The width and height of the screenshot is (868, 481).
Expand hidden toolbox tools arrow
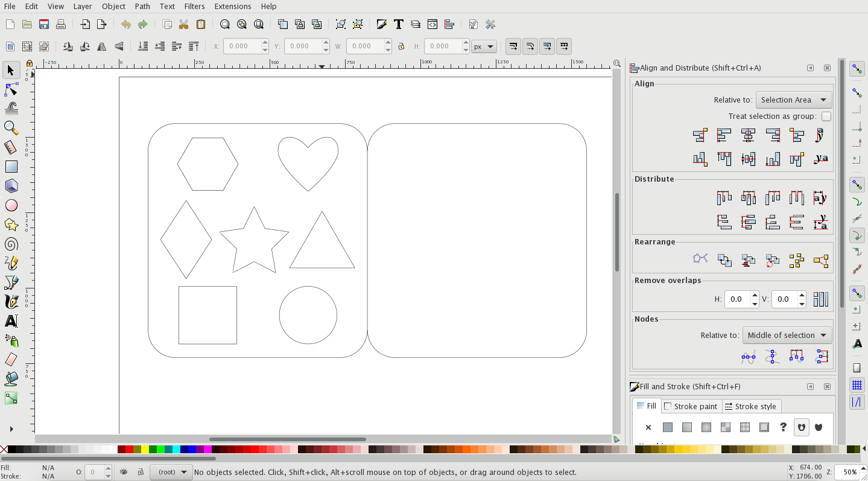coord(11,429)
